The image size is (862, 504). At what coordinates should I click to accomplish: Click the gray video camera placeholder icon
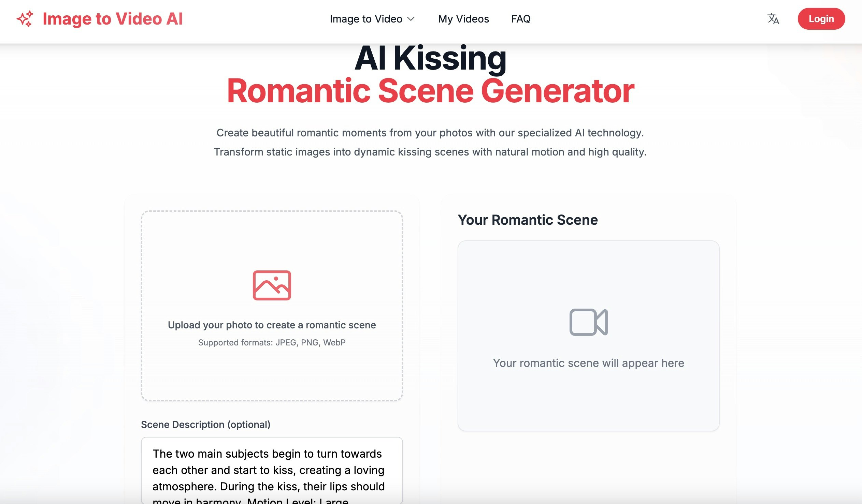pos(588,322)
